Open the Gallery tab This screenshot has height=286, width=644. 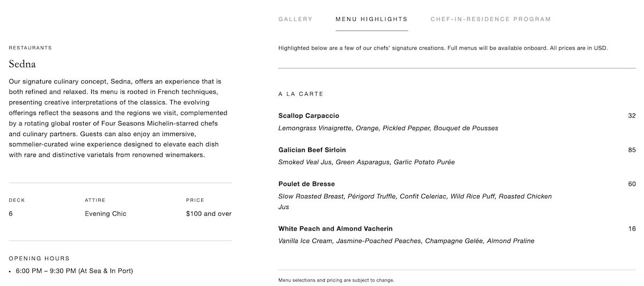295,19
